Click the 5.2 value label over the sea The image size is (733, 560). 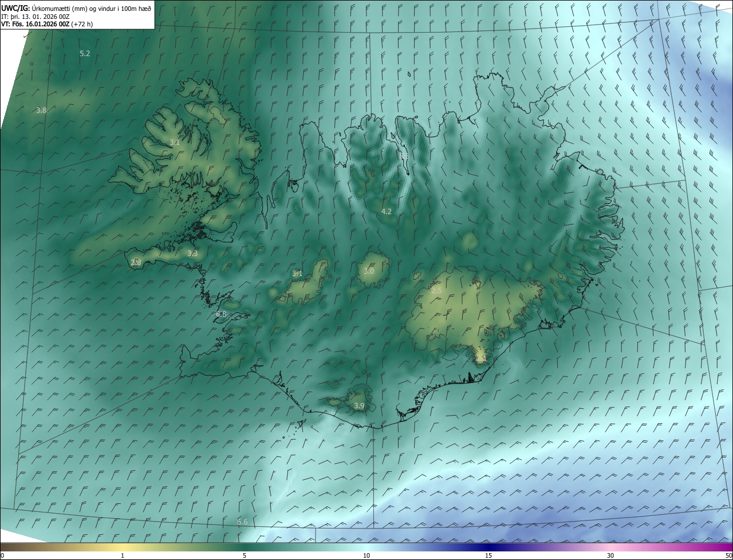coord(85,53)
